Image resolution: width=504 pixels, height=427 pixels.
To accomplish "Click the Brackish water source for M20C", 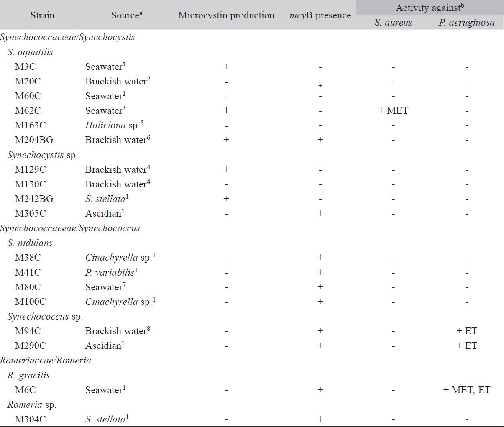I will (118, 81).
